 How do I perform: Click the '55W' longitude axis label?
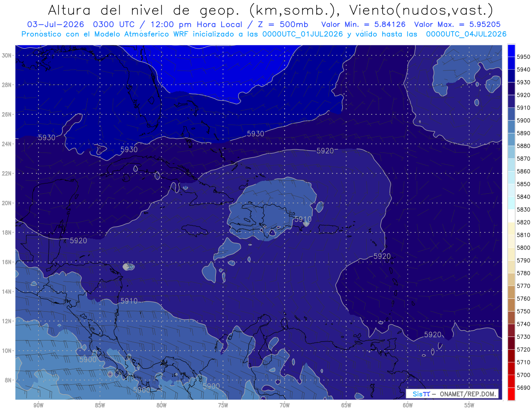(469, 406)
